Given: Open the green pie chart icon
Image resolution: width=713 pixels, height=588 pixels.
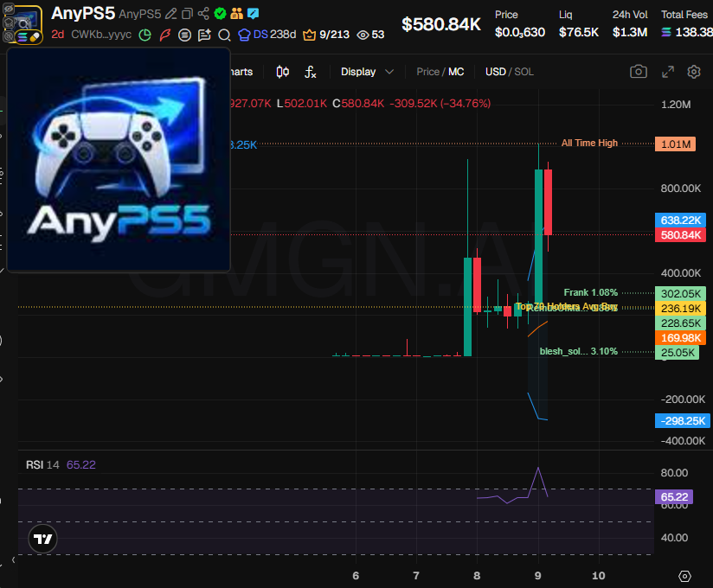Looking at the screenshot, I should (145, 35).
